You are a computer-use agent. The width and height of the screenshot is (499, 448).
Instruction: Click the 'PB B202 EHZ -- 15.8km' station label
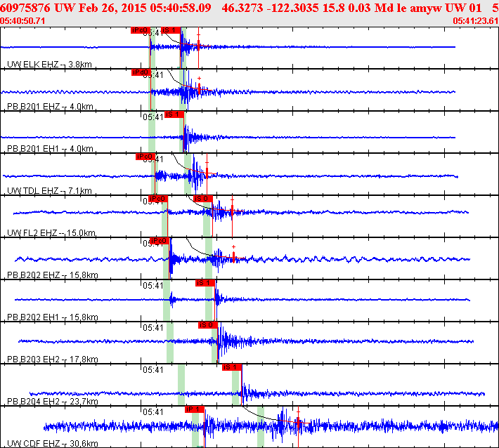(x=53, y=275)
